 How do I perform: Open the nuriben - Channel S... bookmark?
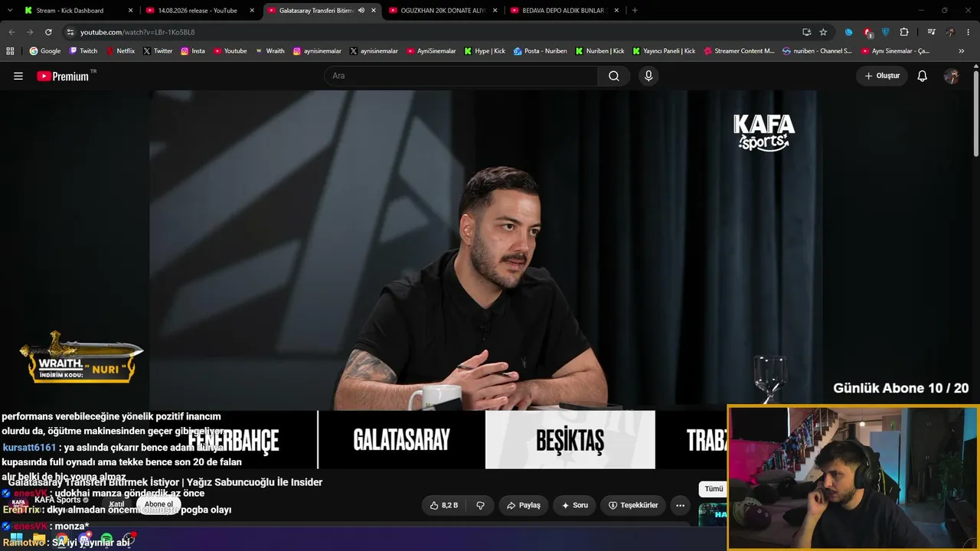click(x=817, y=51)
